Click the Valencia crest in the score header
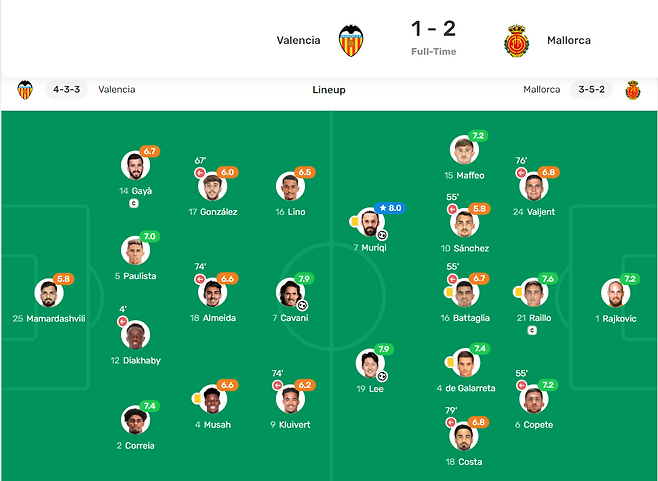This screenshot has height=481, width=658. pyautogui.click(x=351, y=41)
